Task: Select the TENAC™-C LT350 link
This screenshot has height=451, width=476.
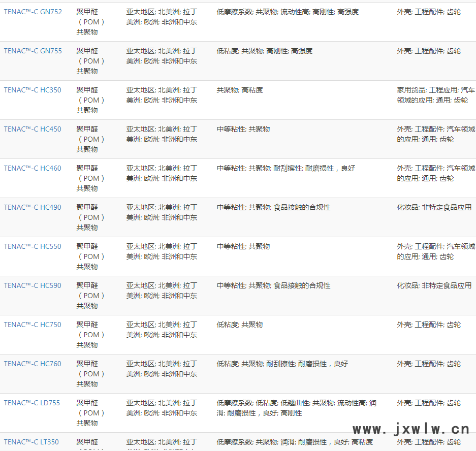Action: point(31,442)
